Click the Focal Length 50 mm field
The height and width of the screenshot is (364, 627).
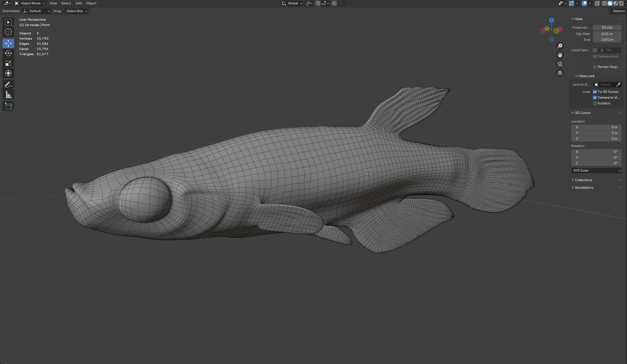tap(607, 28)
